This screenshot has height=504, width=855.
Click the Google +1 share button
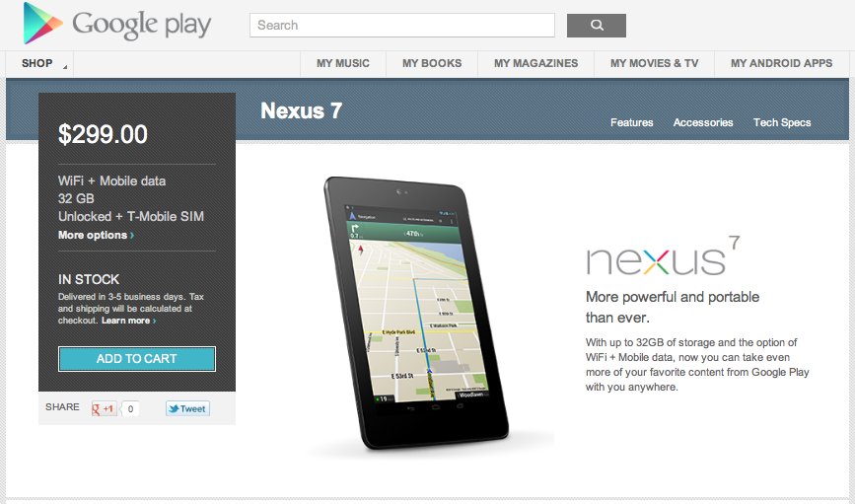pyautogui.click(x=105, y=408)
